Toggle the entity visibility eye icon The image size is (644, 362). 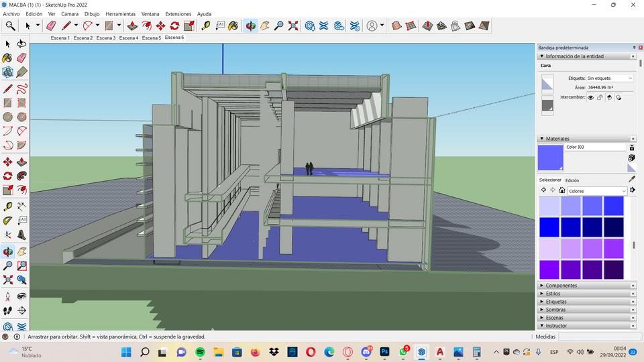point(590,97)
